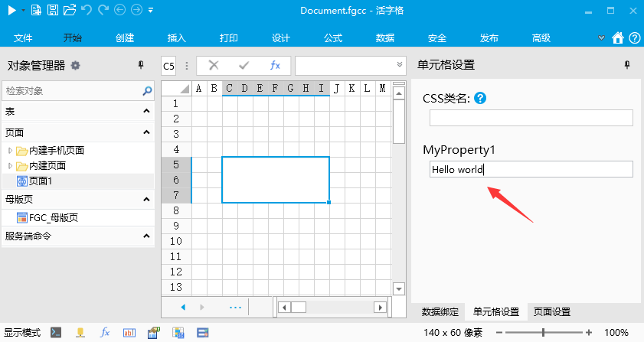Expand the 内建页面 folder

(x=10, y=166)
